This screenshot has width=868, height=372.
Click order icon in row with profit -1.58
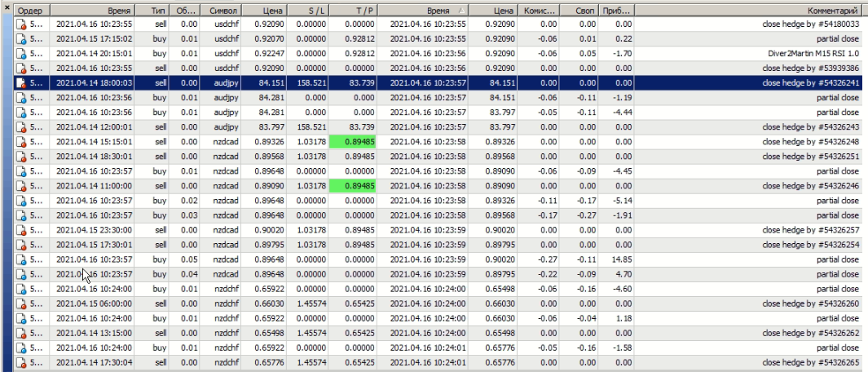pos(21,348)
